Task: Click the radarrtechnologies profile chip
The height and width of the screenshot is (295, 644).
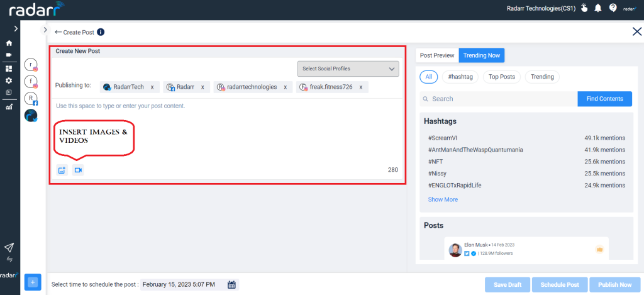Action: (253, 87)
